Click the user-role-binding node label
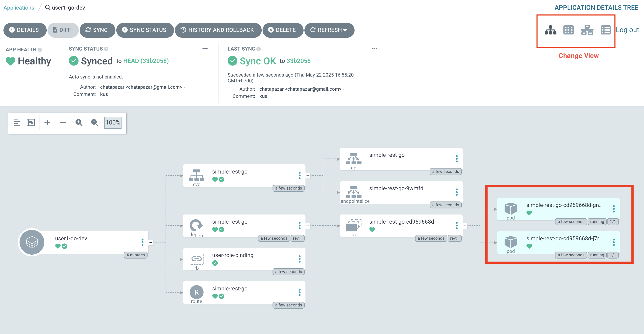This screenshot has height=334, width=644. [233, 255]
